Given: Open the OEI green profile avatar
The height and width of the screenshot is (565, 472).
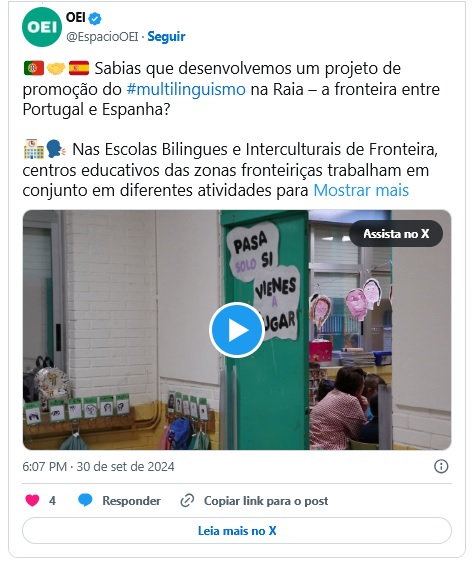Looking at the screenshot, I should coord(42,27).
